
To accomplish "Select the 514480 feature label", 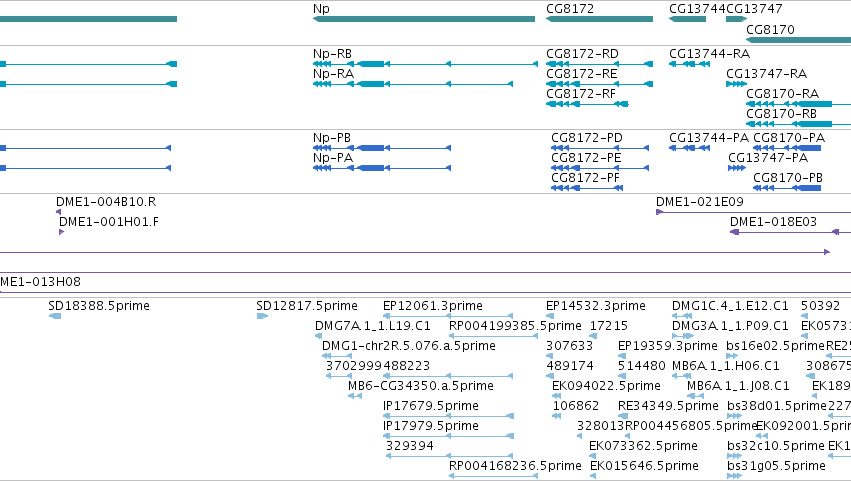I will tap(642, 366).
